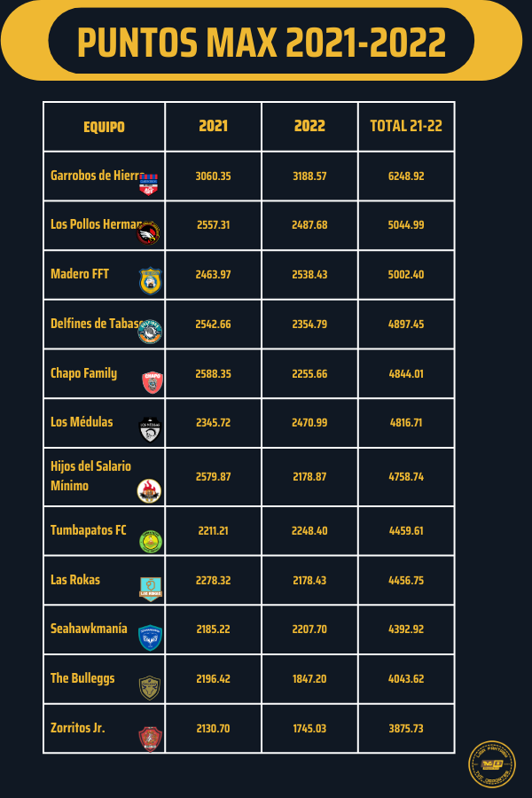This screenshot has height=798, width=532.
Task: Click the Garrobos de Hierro team logo
Action: point(149,184)
